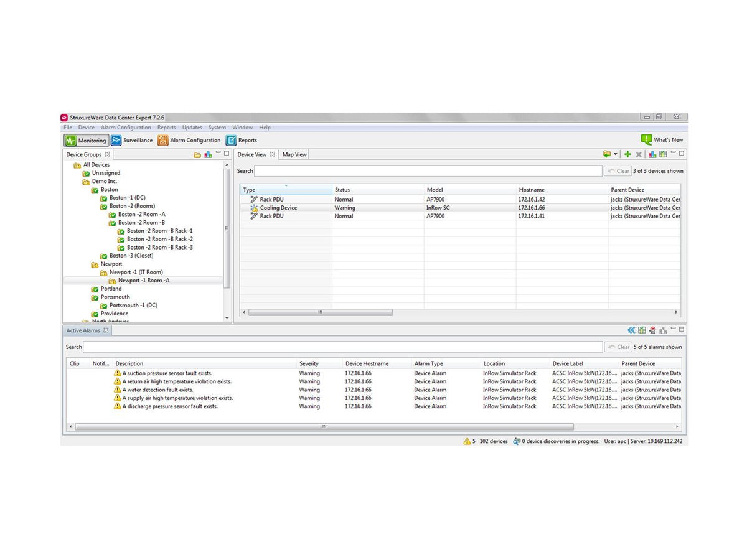
Task: Click the alarm history icon in Active Alarms panel
Action: [652, 330]
